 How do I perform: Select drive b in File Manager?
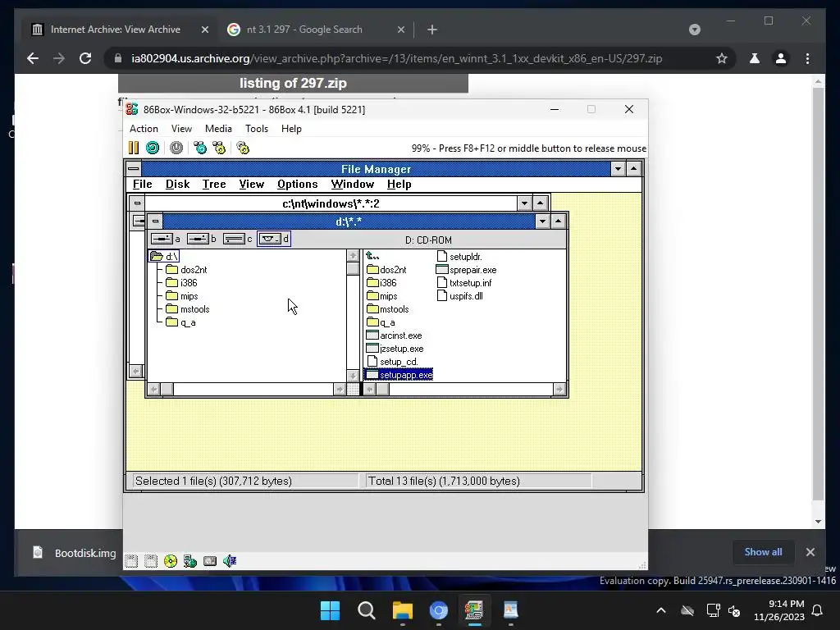202,239
